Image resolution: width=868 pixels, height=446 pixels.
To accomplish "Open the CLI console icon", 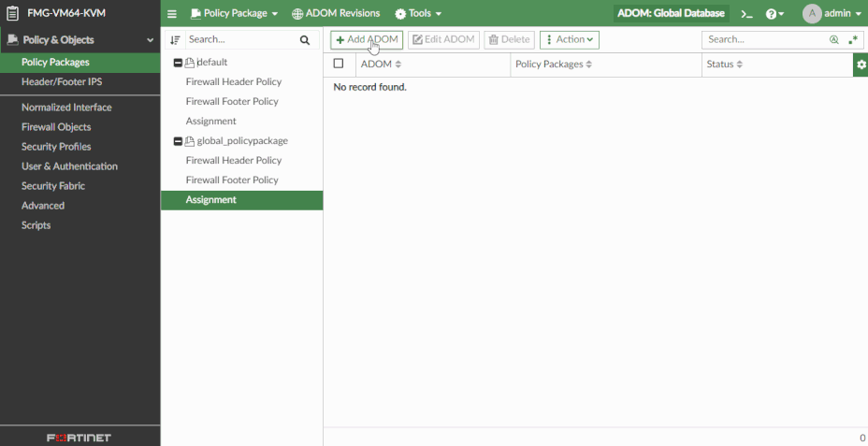I will pyautogui.click(x=746, y=14).
